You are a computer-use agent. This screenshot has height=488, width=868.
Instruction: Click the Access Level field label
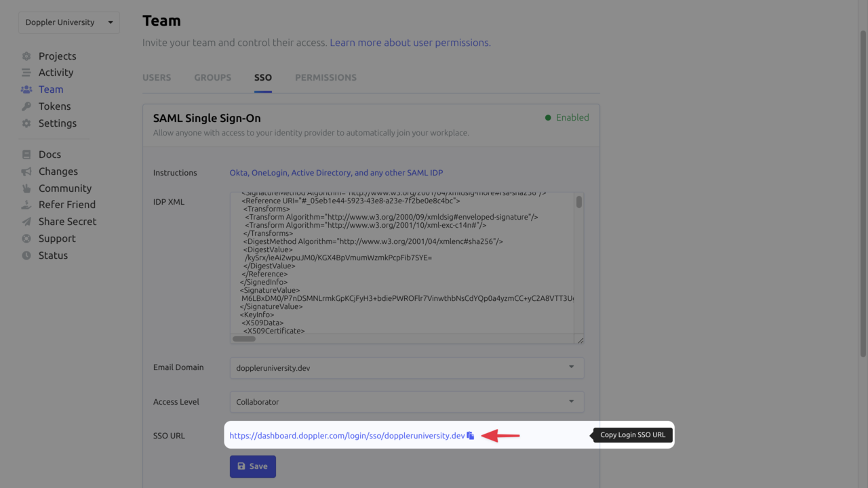click(176, 402)
